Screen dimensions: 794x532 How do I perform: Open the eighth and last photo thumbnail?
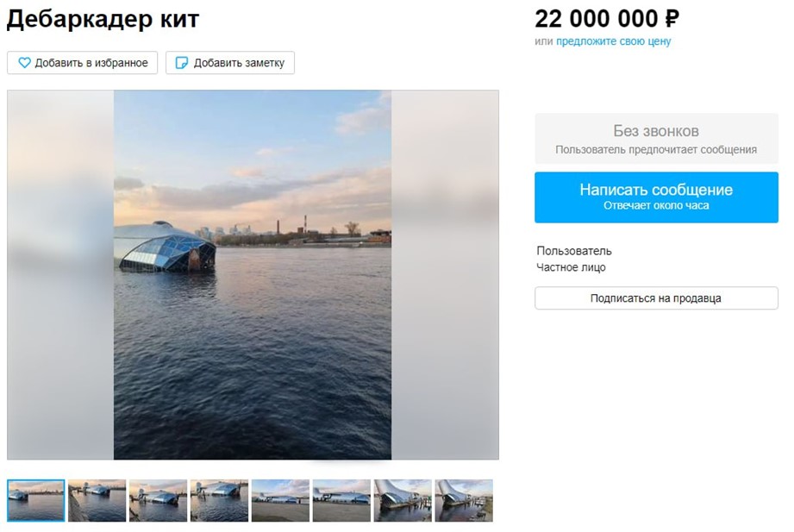click(464, 500)
